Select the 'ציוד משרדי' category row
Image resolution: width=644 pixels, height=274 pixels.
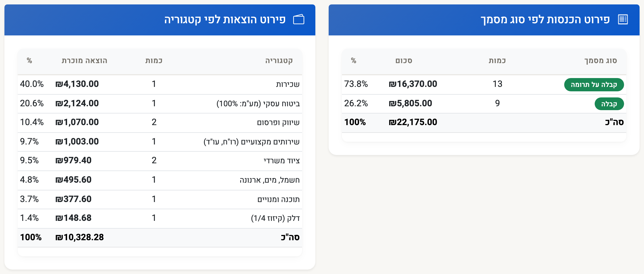pyautogui.click(x=160, y=161)
